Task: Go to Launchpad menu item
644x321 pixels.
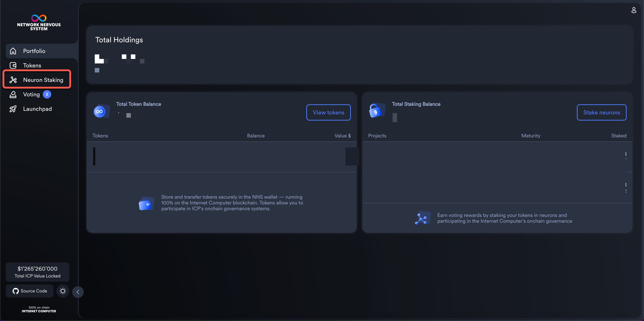Action: 38,109
